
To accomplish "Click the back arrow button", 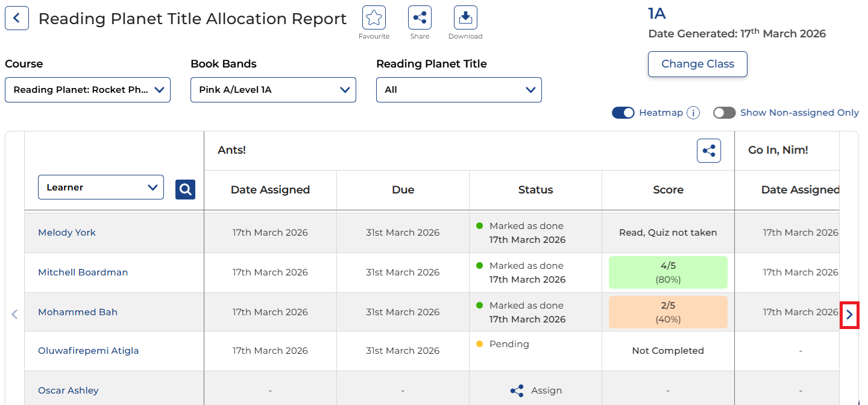I will pyautogui.click(x=17, y=18).
